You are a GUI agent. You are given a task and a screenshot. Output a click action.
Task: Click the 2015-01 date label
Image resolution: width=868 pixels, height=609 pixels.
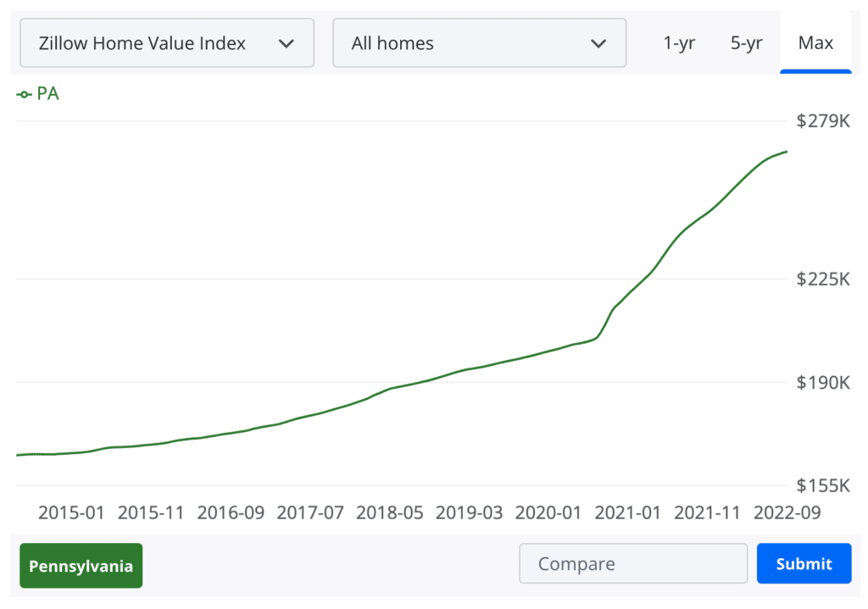click(x=71, y=512)
